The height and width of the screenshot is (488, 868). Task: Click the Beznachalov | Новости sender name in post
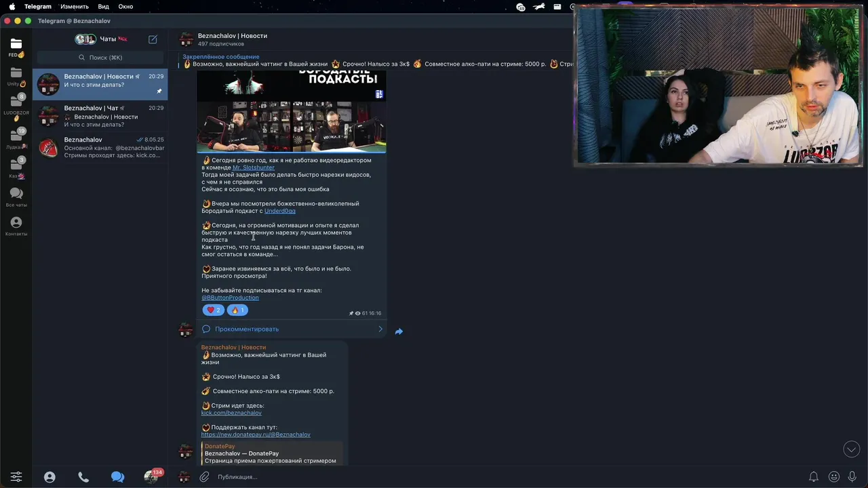click(x=233, y=347)
